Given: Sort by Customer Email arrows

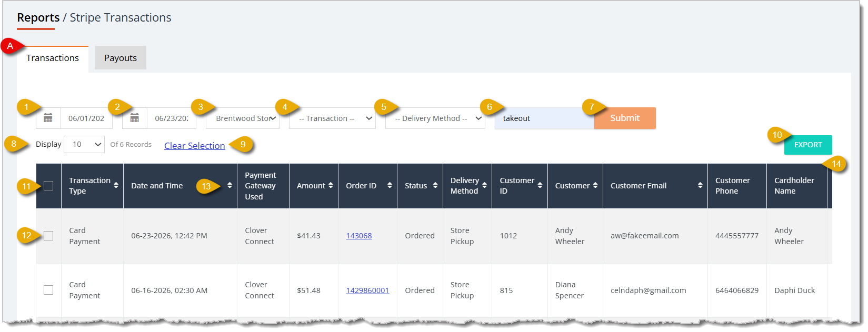Looking at the screenshot, I should point(700,185).
